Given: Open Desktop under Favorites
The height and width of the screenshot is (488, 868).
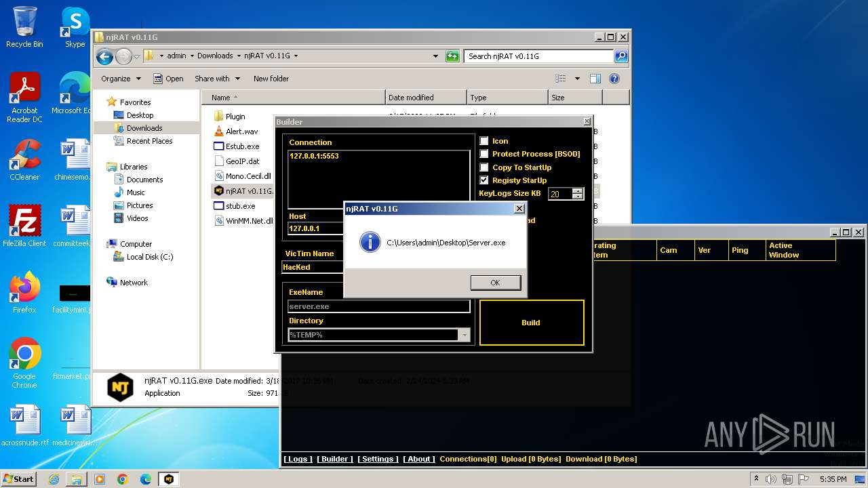Looking at the screenshot, I should pos(134,115).
